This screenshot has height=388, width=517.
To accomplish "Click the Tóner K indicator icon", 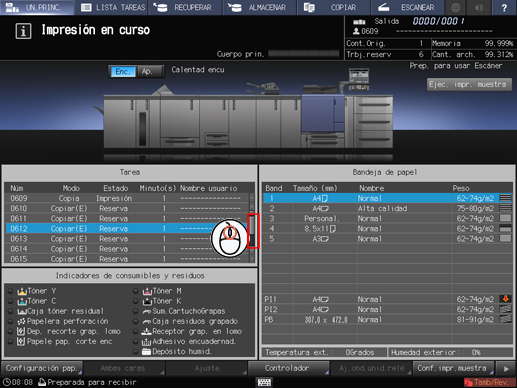I will [x=147, y=301].
